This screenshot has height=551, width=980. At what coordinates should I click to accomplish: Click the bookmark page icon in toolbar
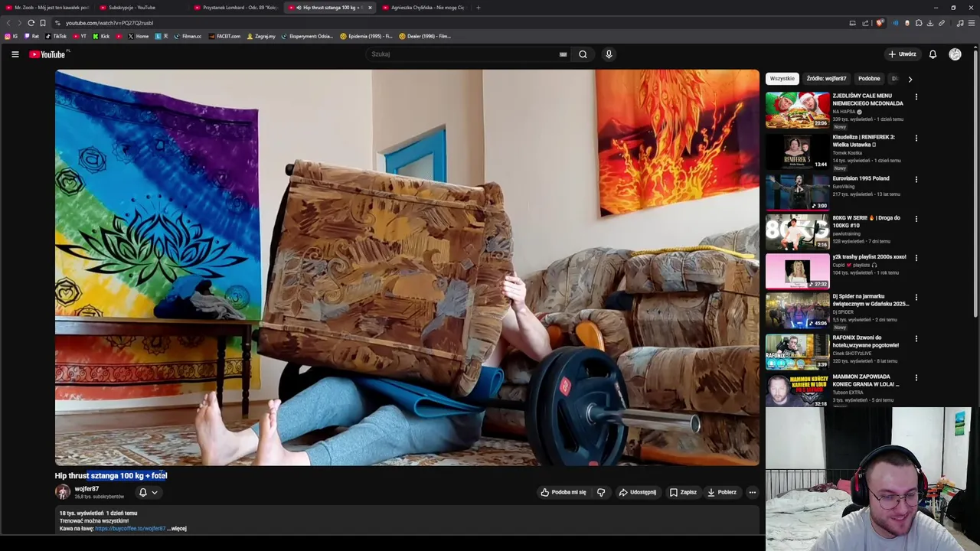pyautogui.click(x=43, y=23)
